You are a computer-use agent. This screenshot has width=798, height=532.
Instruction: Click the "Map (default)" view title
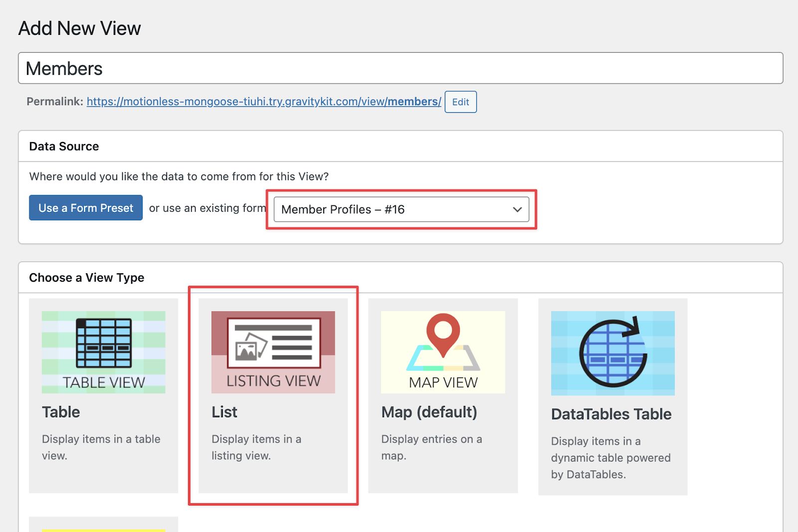click(429, 412)
